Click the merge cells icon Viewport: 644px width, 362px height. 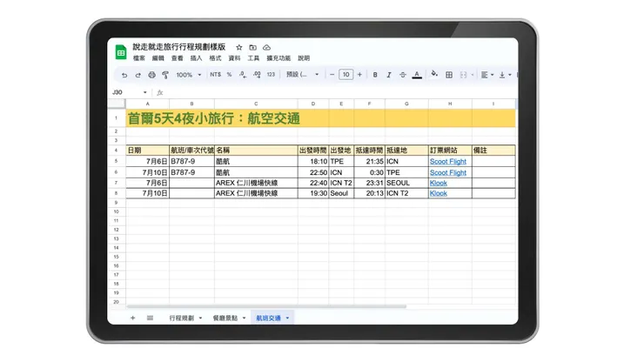(x=463, y=75)
